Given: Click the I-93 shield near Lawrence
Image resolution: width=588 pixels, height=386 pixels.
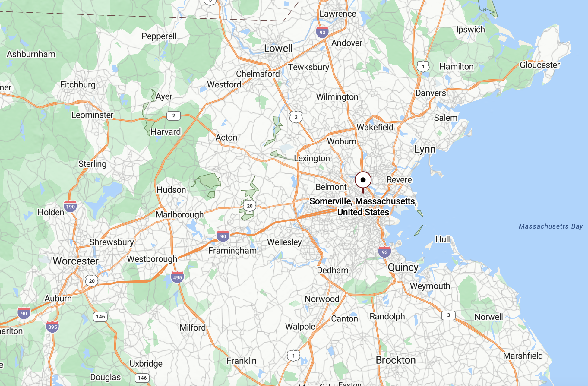Looking at the screenshot, I should pos(322,32).
